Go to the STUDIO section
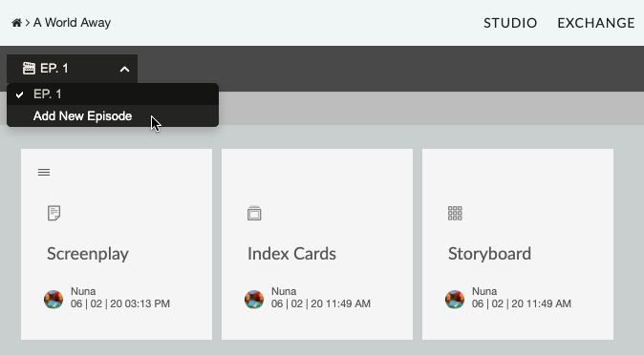This screenshot has width=644, height=355. click(x=510, y=23)
